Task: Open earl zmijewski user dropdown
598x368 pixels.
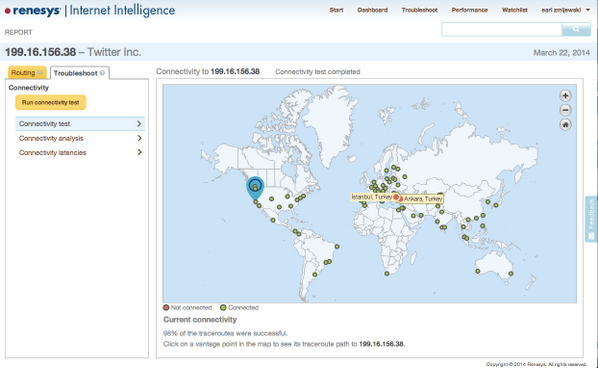Action: tap(566, 10)
